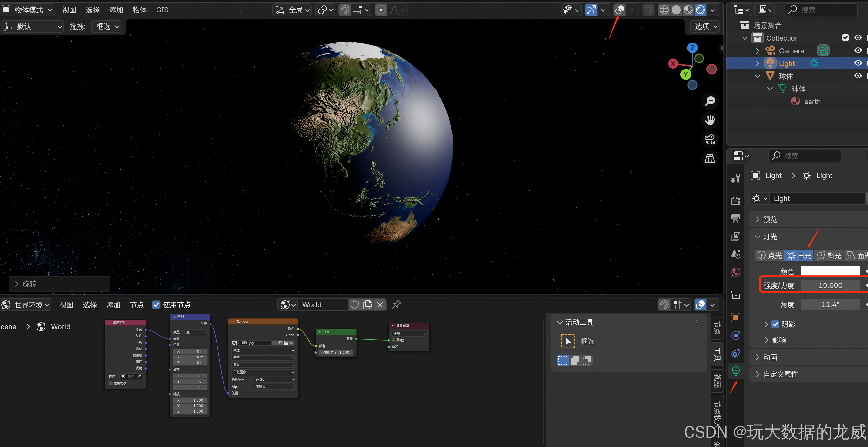Collapse the Collection tree item

coord(745,38)
